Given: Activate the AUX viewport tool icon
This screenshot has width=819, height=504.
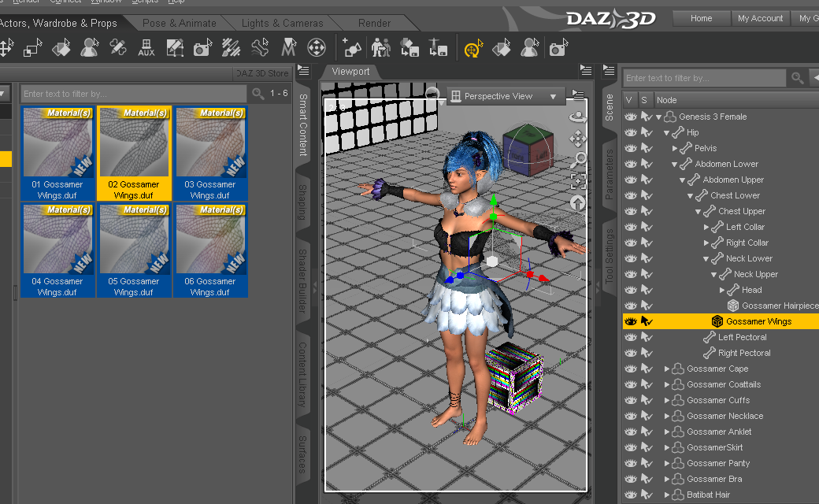Looking at the screenshot, I should coord(146,48).
